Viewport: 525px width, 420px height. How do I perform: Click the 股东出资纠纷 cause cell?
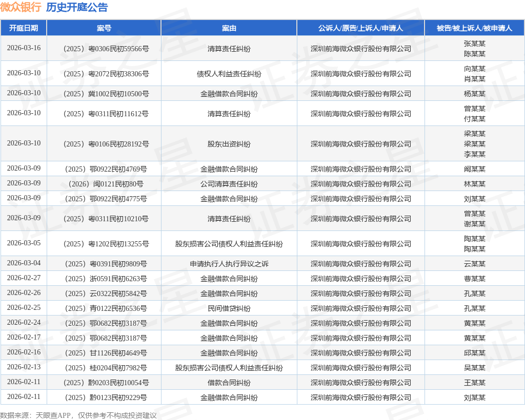(x=229, y=144)
